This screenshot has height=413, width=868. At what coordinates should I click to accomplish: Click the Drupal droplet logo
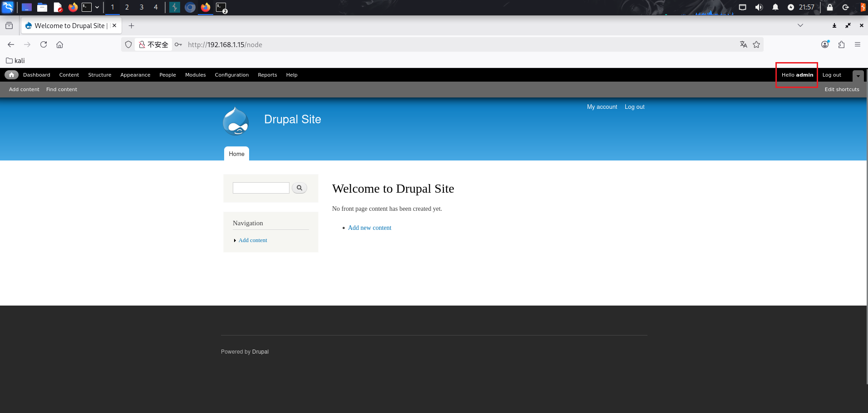click(x=235, y=121)
